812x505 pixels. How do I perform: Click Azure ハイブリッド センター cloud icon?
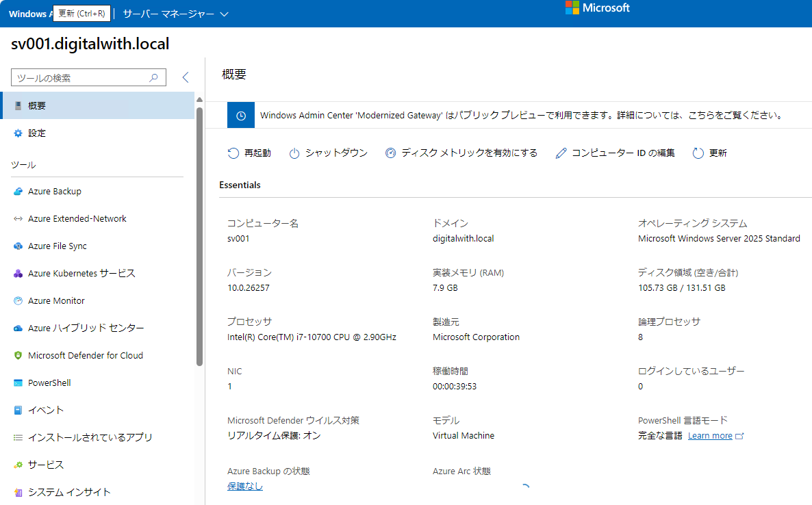pyautogui.click(x=18, y=328)
